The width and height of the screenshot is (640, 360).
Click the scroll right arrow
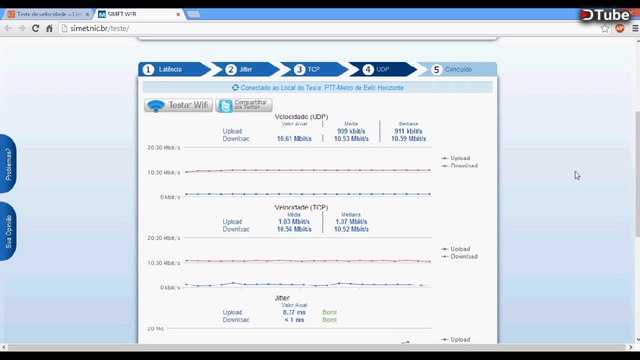click(x=631, y=347)
